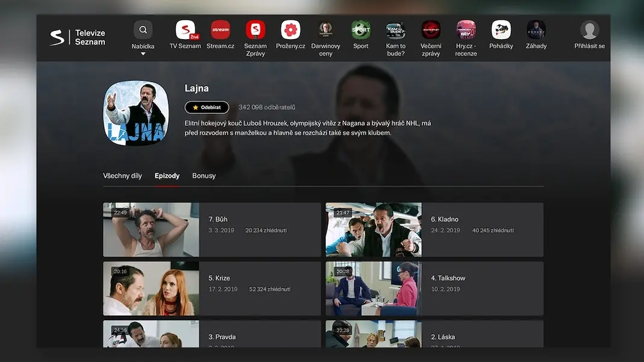
Task: Switch to the Všechny díly tab
Action: point(122,176)
